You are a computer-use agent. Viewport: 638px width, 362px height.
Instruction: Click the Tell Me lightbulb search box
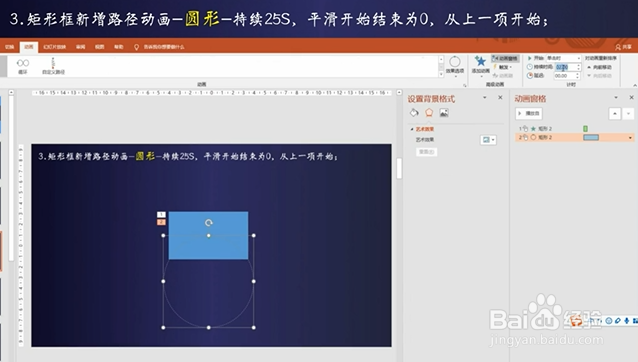pyautogui.click(x=159, y=47)
